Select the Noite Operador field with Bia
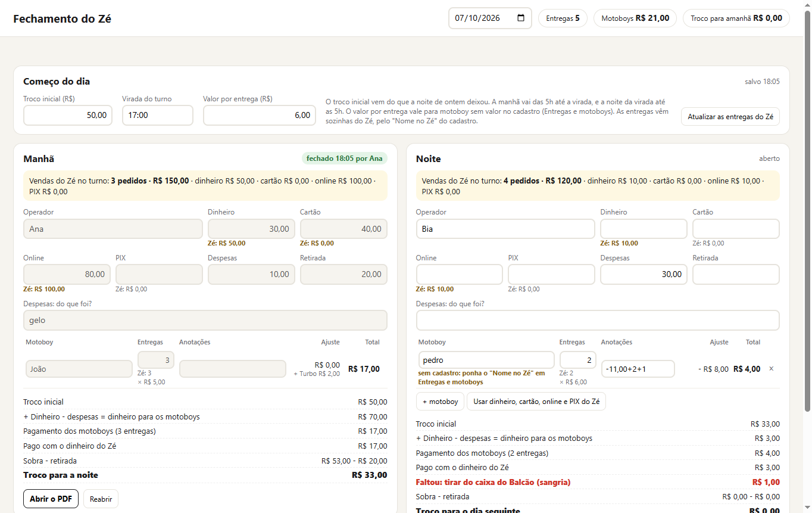 click(505, 229)
